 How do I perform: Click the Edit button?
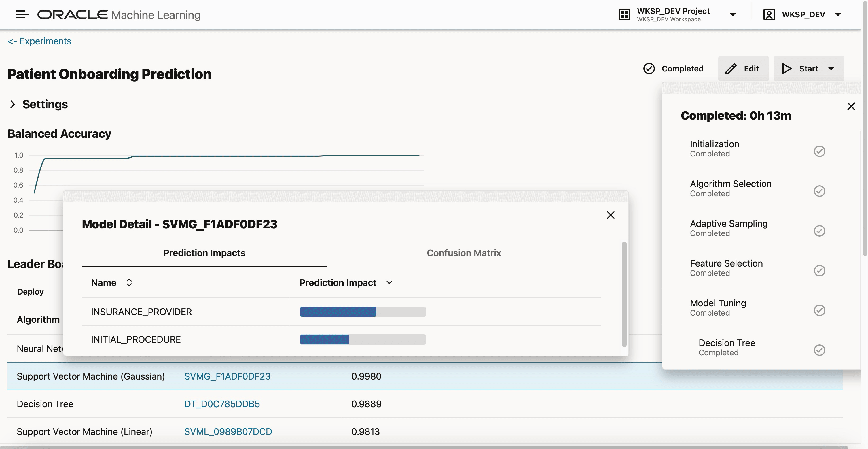point(743,68)
